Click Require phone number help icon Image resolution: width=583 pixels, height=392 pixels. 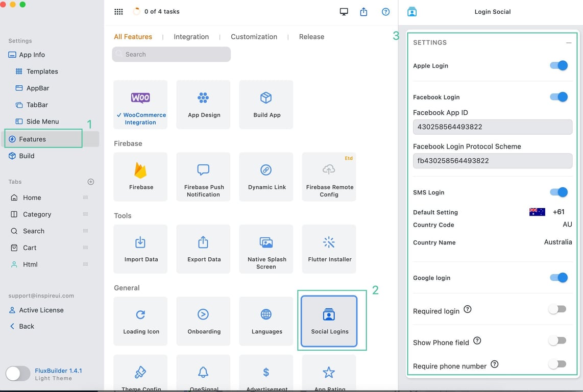(x=495, y=364)
